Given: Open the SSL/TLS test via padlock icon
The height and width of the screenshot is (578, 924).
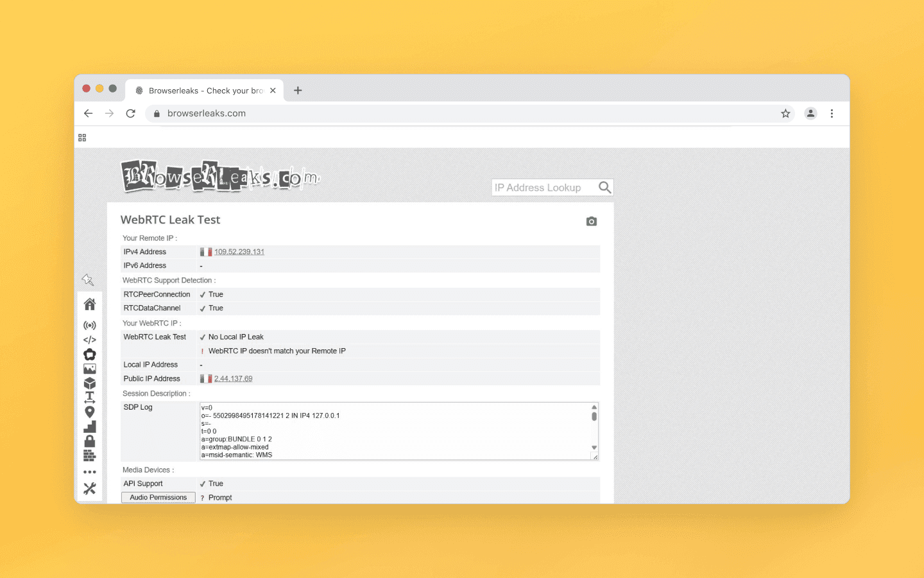Looking at the screenshot, I should click(90, 441).
